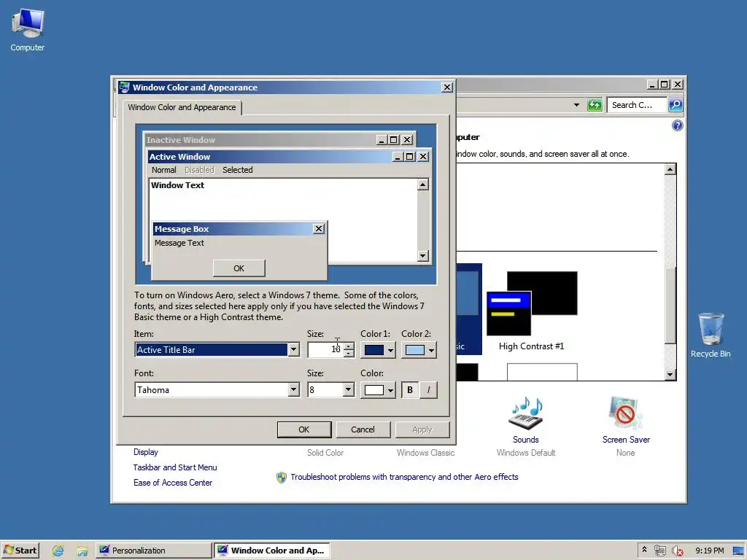Open font Color picker dropdown
The height and width of the screenshot is (560, 747).
point(379,390)
